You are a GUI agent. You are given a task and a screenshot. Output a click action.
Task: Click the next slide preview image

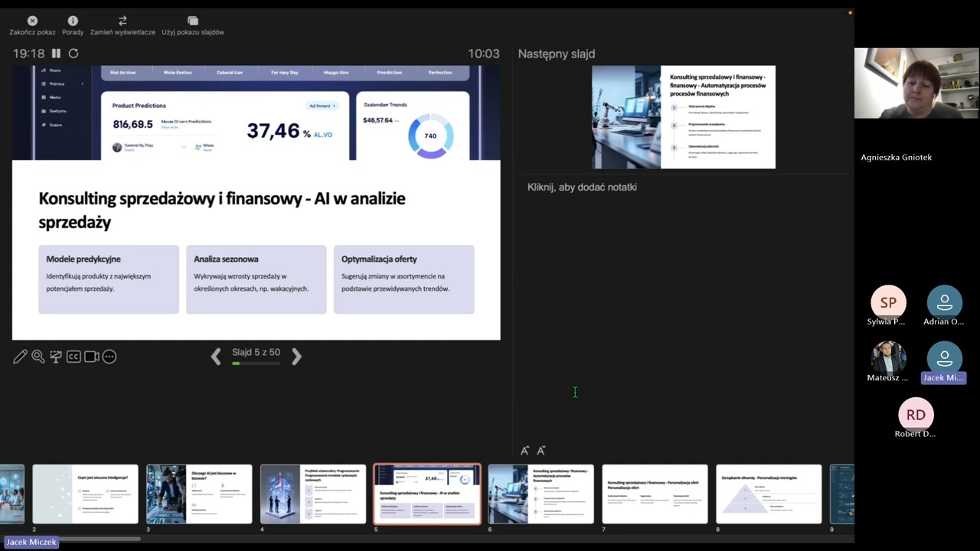683,117
